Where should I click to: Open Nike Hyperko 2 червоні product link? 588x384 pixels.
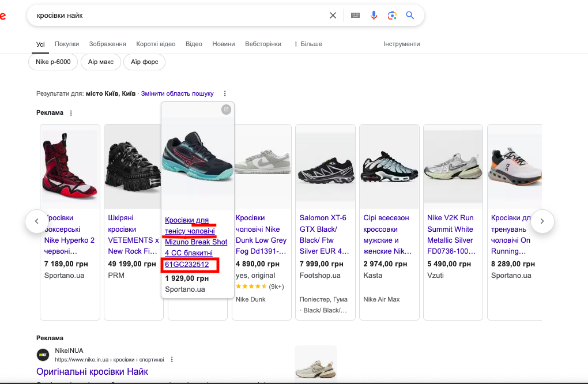tap(70, 234)
